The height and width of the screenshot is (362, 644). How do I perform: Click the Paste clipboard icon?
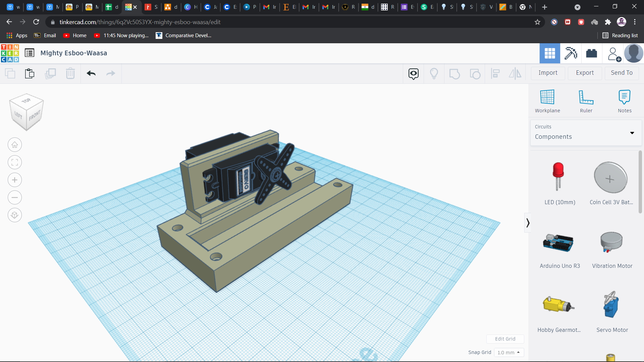pos(30,73)
